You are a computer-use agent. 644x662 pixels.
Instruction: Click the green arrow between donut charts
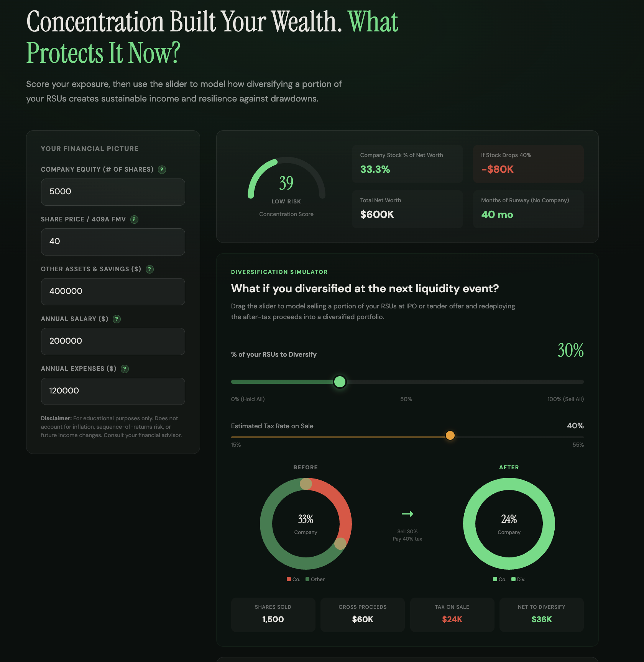click(x=407, y=514)
